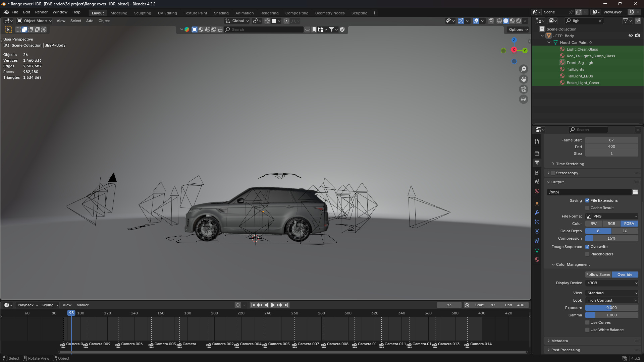
Task: Open the Object Data properties tab
Action: 537,250
